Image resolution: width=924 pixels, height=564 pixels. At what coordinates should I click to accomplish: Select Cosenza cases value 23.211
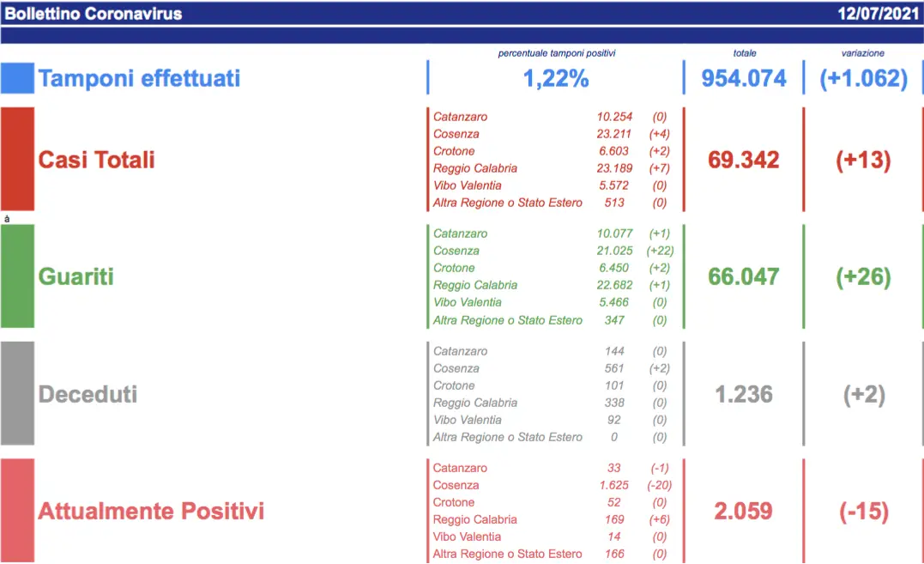[x=614, y=134]
